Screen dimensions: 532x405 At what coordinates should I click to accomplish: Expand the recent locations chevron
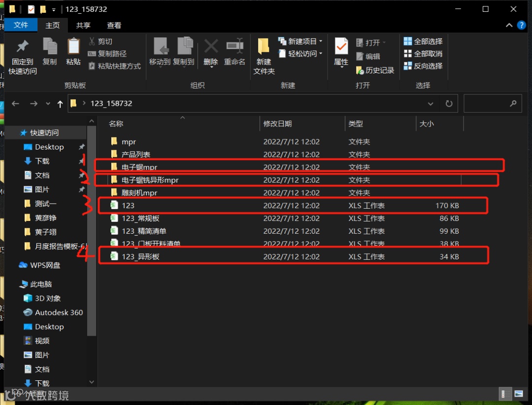click(x=48, y=104)
